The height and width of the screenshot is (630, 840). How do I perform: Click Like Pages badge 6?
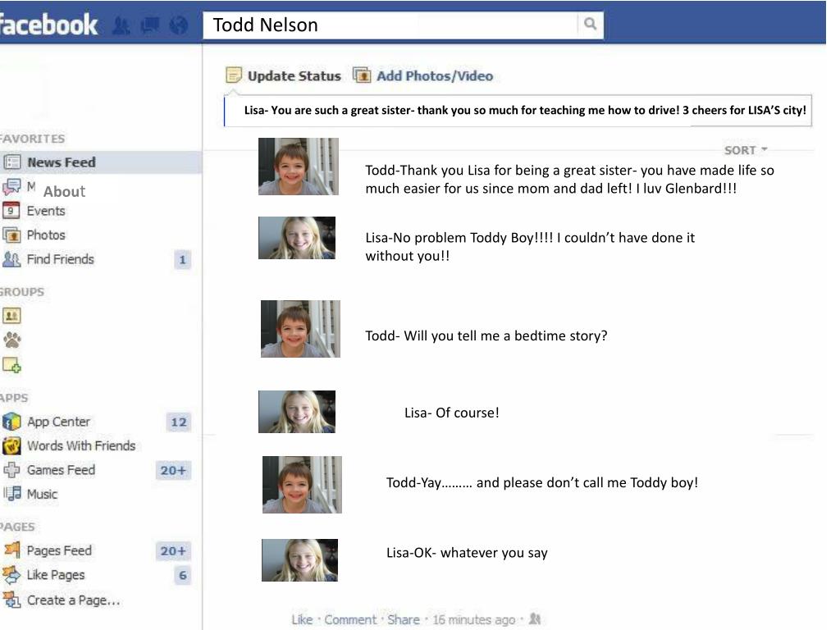pyautogui.click(x=183, y=575)
